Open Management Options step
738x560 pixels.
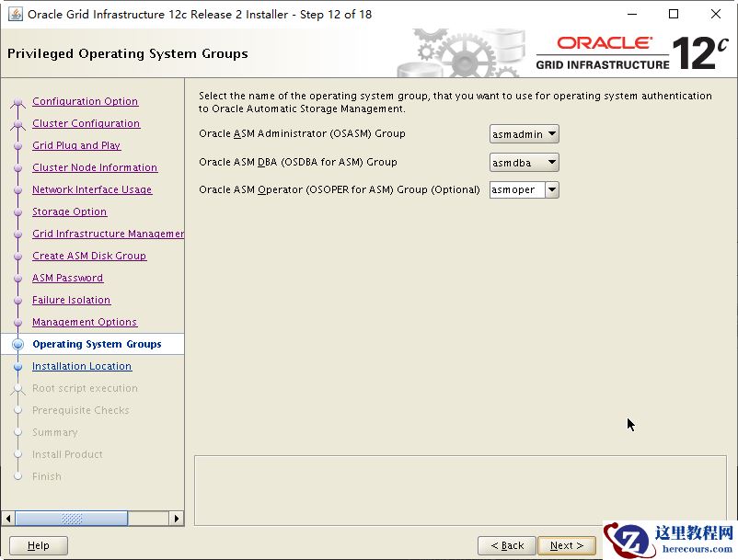(x=85, y=322)
